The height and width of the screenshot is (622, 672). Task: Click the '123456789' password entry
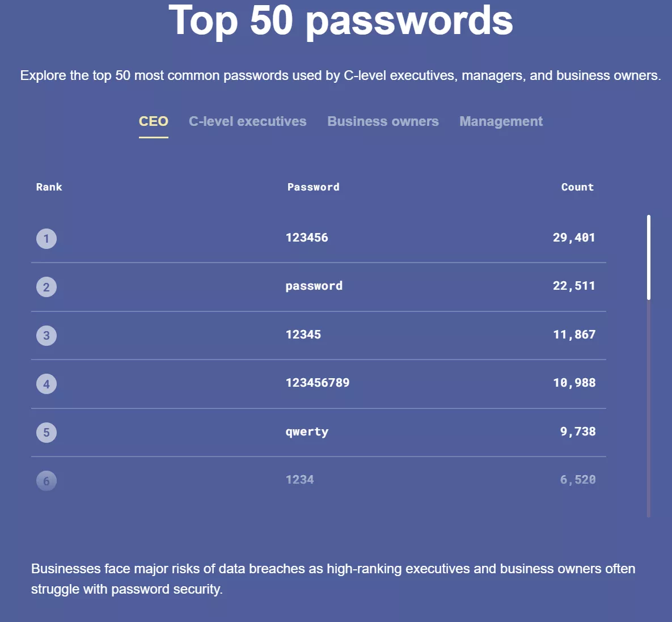click(x=318, y=383)
